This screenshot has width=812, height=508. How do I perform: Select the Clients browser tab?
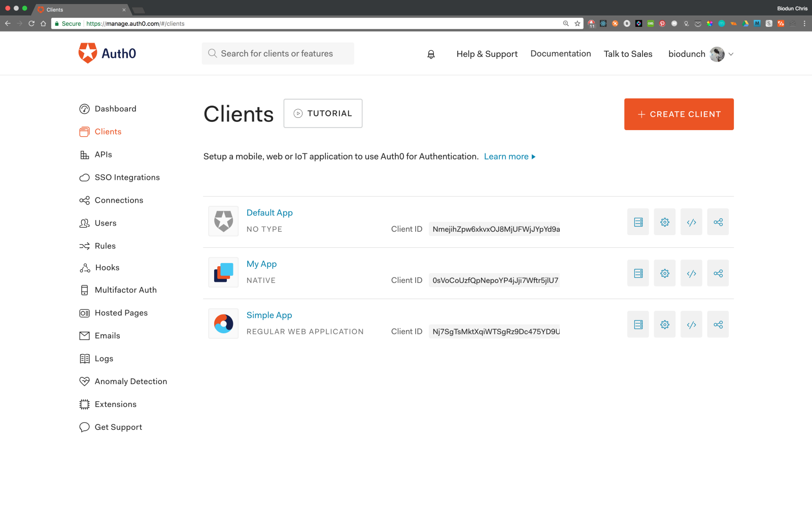[81, 10]
